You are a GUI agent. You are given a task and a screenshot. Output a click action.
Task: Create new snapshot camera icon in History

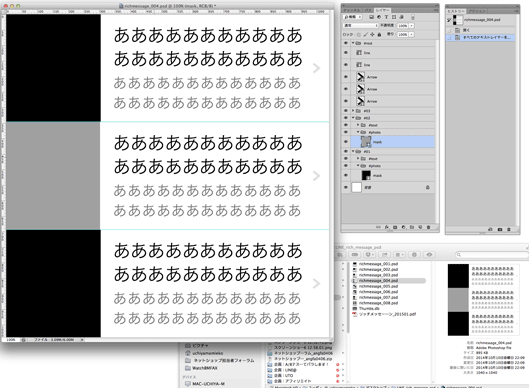[500, 229]
